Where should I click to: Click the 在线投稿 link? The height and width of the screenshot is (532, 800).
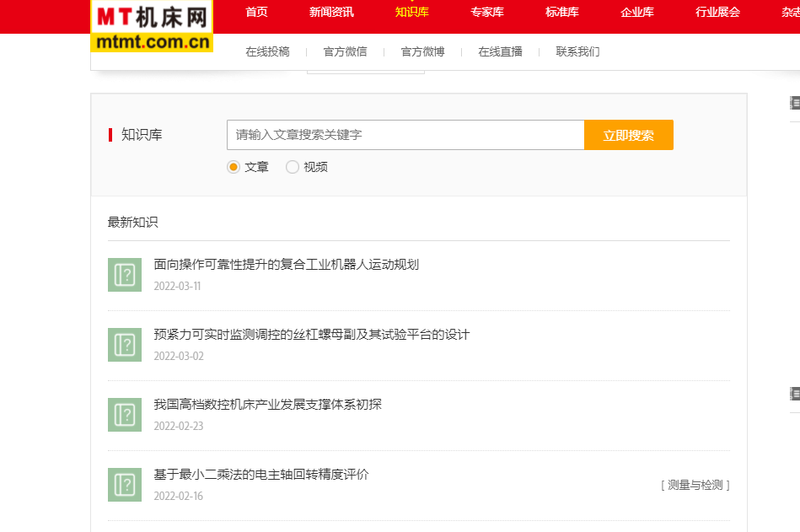267,52
